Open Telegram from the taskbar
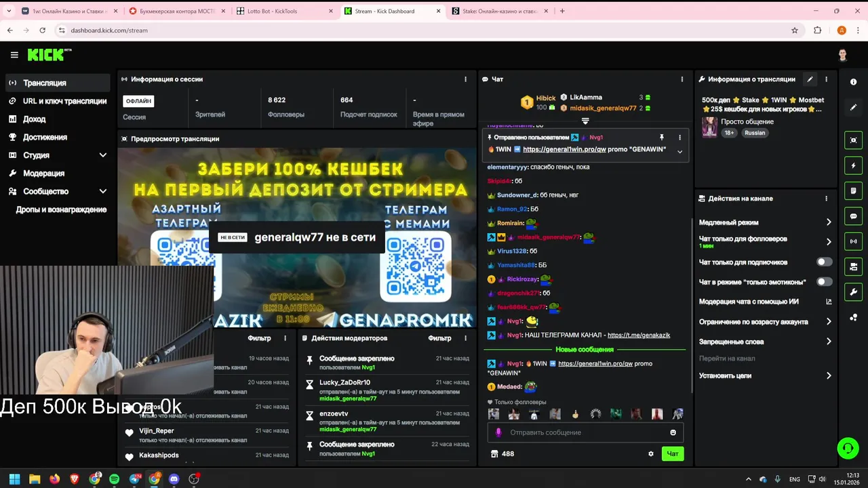868x488 pixels. (134, 479)
